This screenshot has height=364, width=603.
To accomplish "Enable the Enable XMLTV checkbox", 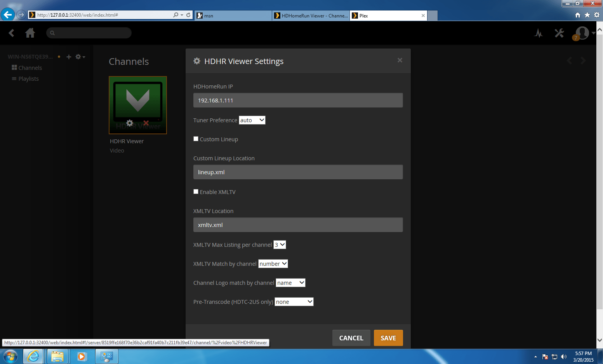I will (x=196, y=192).
